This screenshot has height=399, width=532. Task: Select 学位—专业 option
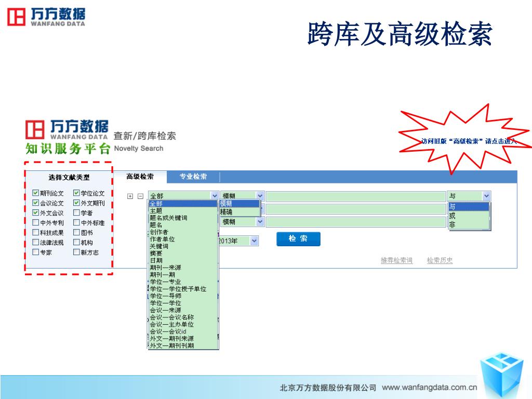[182, 282]
